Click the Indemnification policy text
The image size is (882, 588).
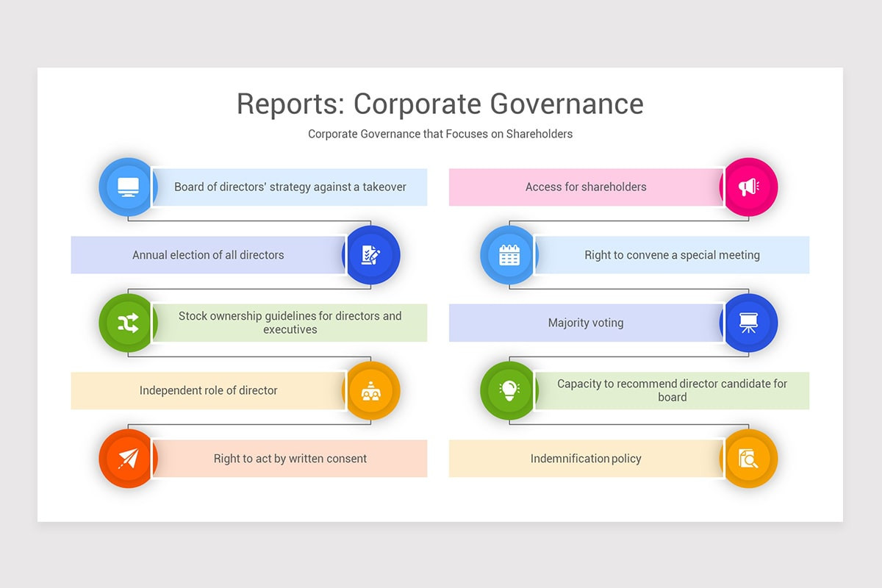586,459
